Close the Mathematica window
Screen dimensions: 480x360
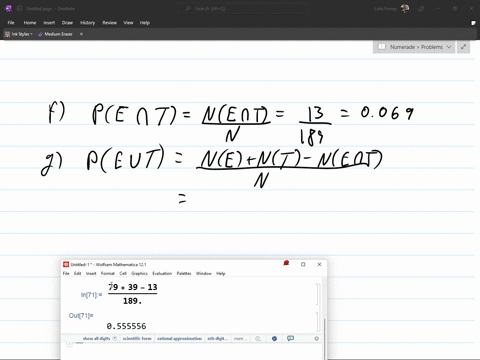pyautogui.click(x=319, y=264)
